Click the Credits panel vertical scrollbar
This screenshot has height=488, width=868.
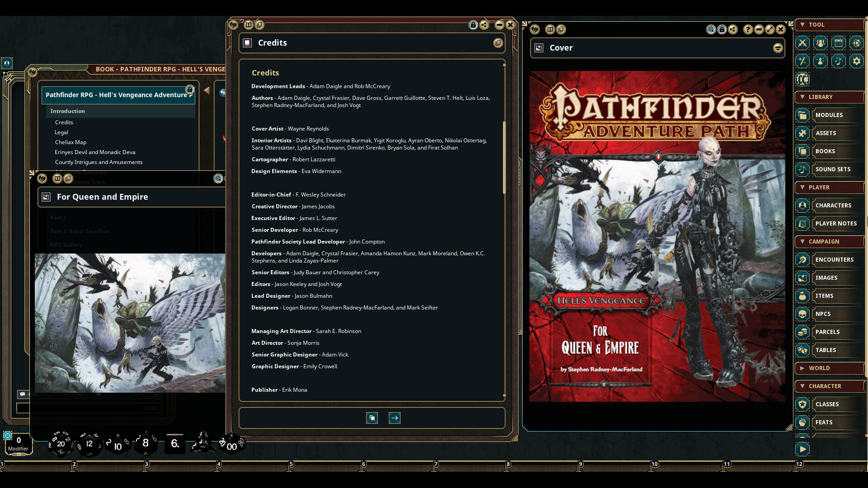(504, 158)
